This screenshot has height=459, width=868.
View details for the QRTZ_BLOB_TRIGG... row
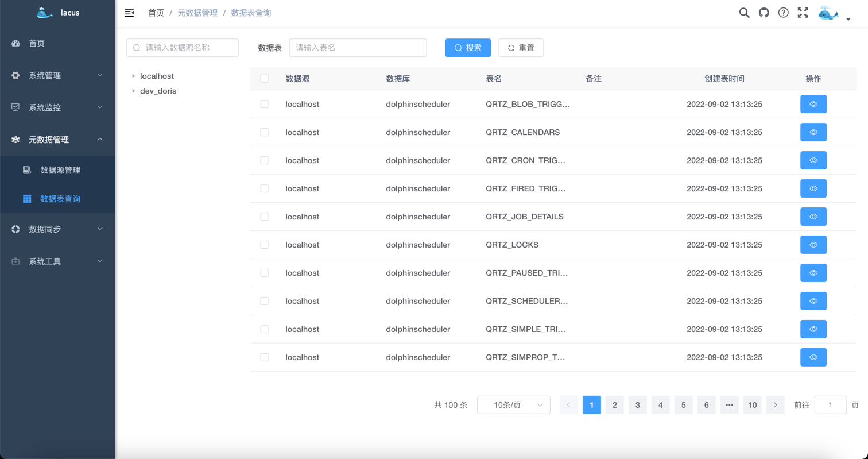click(813, 104)
